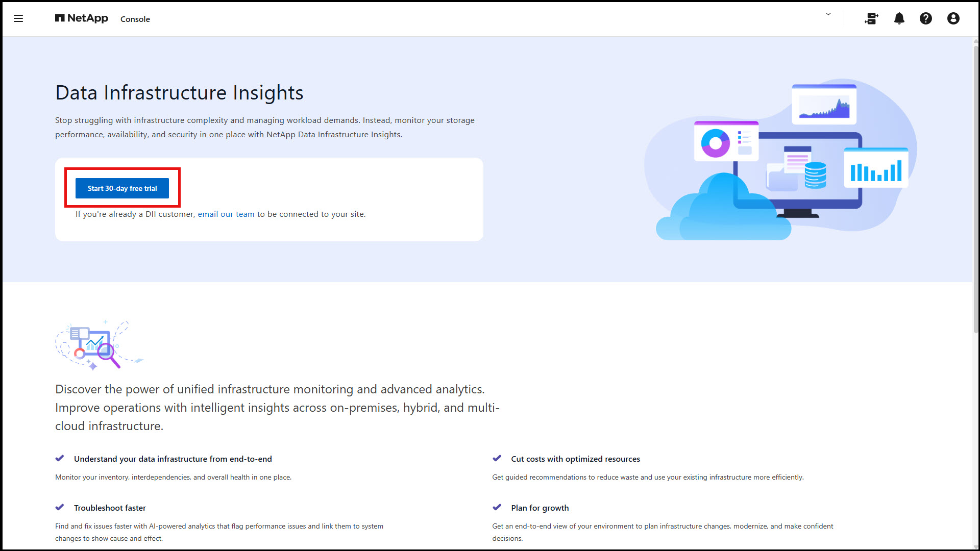Open the hamburger navigation menu
The width and height of the screenshot is (980, 551).
[18, 19]
